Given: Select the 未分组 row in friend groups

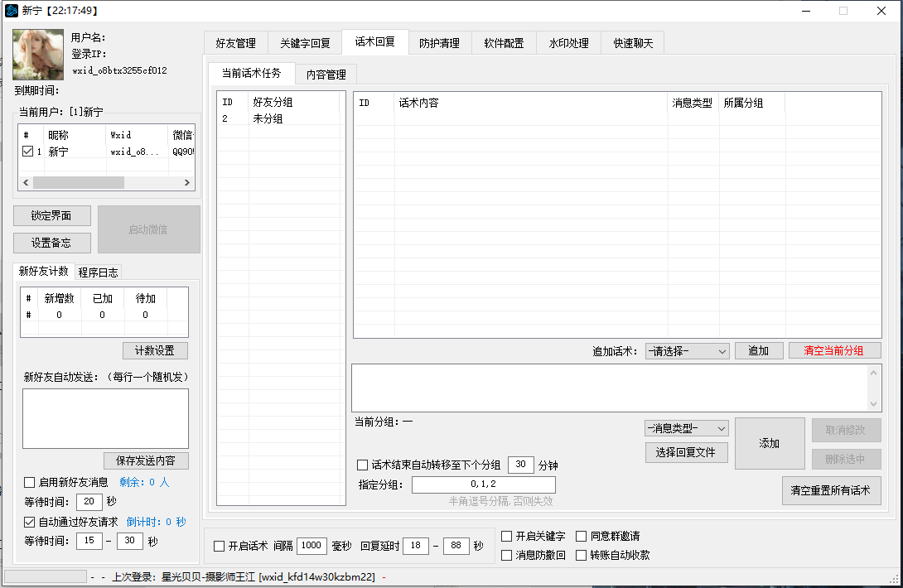Looking at the screenshot, I should [281, 118].
